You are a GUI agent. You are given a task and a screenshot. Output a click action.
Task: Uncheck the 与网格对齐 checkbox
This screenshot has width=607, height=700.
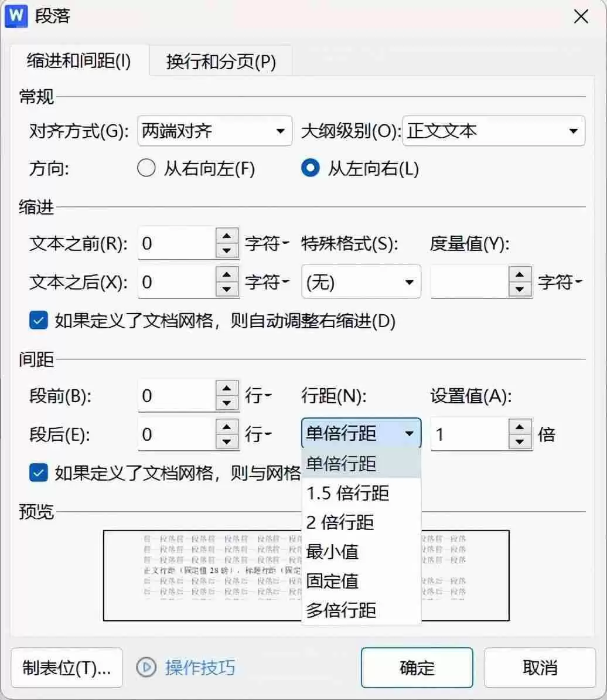coord(38,473)
